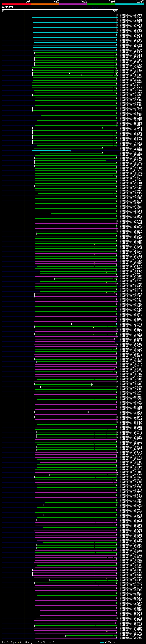
Task: Open hit UniRef100_A4K7S2
Action: 131,95
